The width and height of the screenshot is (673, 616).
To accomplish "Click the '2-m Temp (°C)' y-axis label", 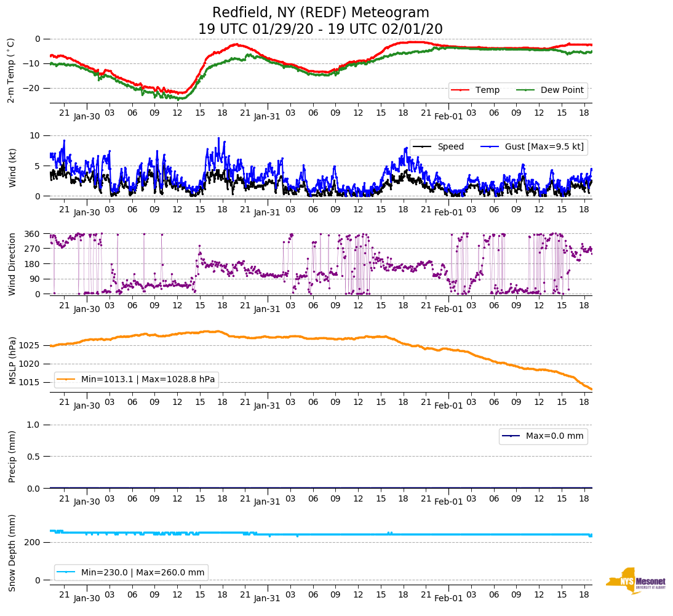I will point(11,70).
